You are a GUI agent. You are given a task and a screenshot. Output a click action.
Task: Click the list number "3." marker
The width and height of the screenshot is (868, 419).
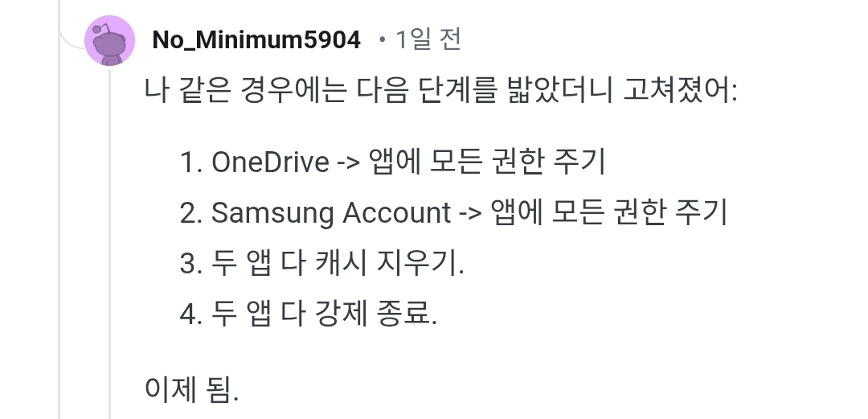click(x=192, y=263)
